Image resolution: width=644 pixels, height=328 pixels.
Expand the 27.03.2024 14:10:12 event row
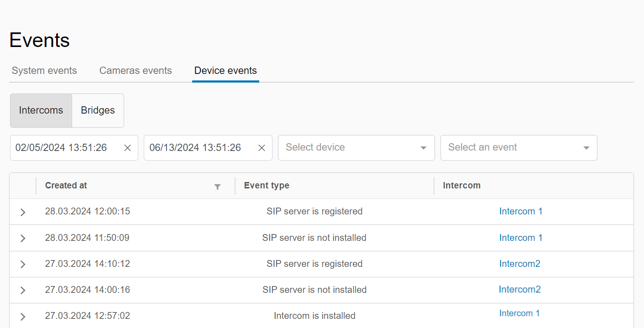[23, 264]
